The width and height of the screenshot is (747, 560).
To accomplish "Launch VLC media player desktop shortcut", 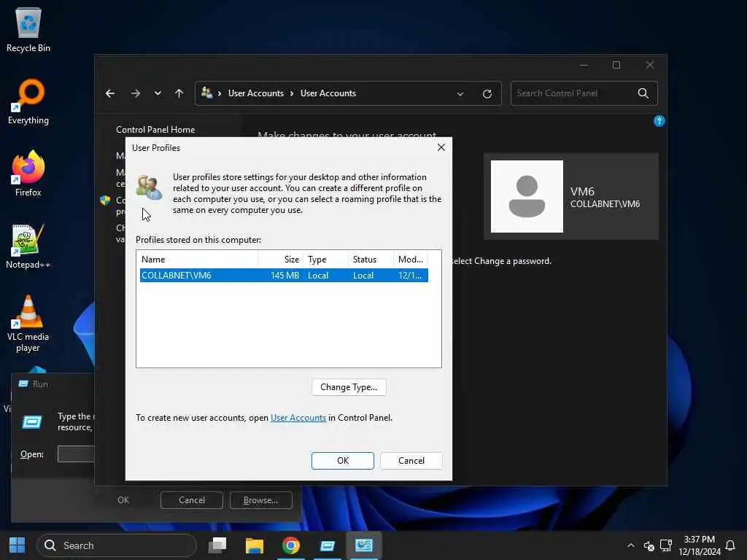I will point(28,324).
